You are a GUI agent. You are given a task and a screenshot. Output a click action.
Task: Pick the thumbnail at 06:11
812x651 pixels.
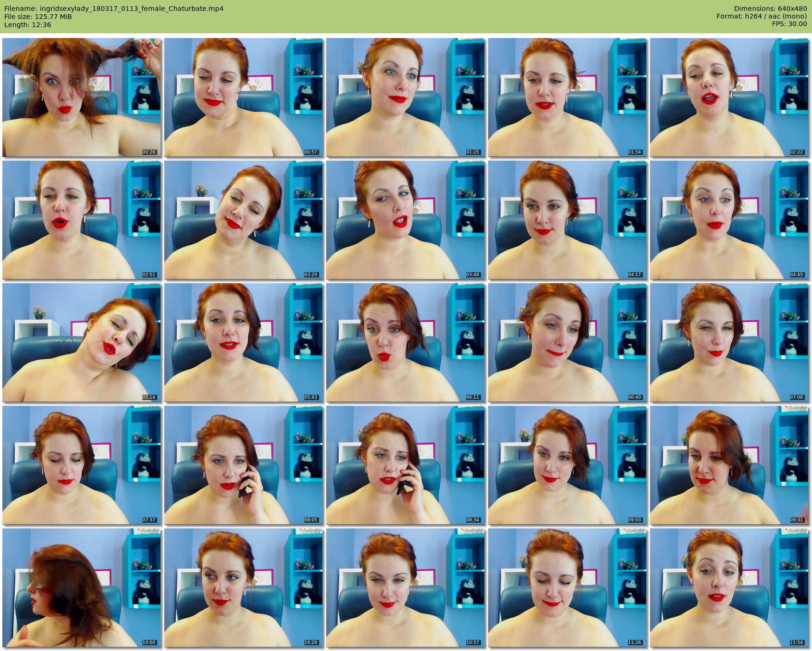[x=406, y=343]
